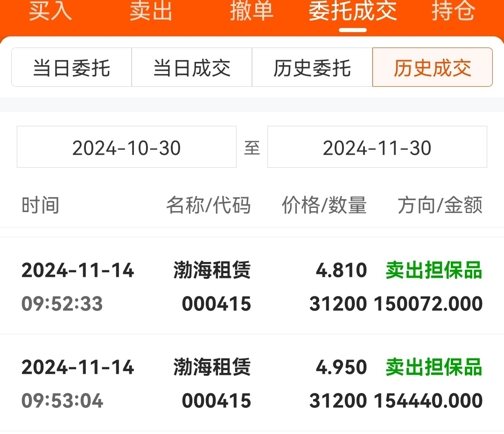Screen dimensions: 504x434
Task: Select the 历史成交 sub-tab
Action: pos(432,68)
